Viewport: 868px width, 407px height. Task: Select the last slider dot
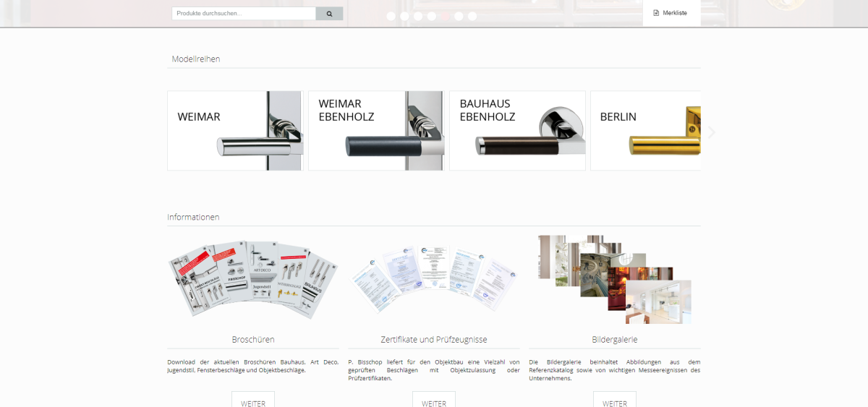point(472,16)
